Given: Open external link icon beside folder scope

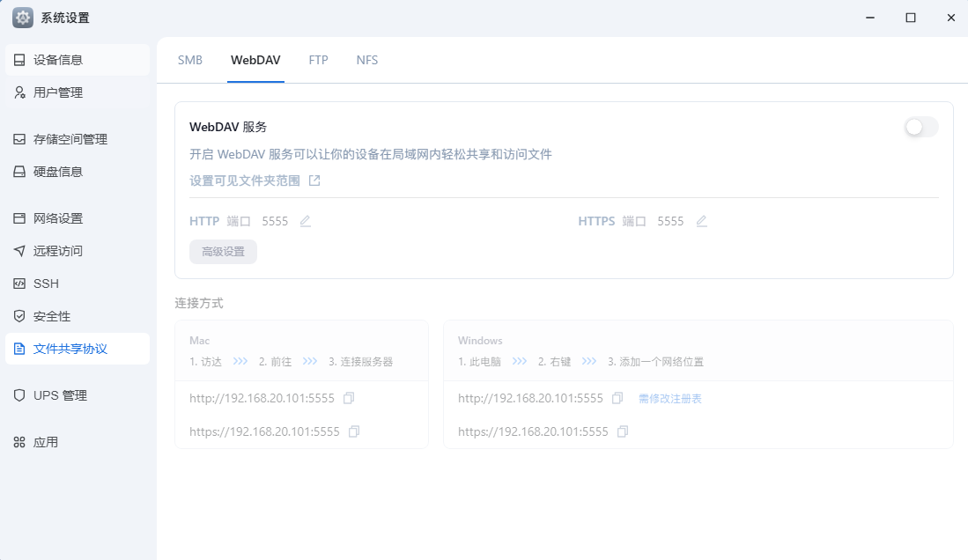Looking at the screenshot, I should (x=314, y=181).
